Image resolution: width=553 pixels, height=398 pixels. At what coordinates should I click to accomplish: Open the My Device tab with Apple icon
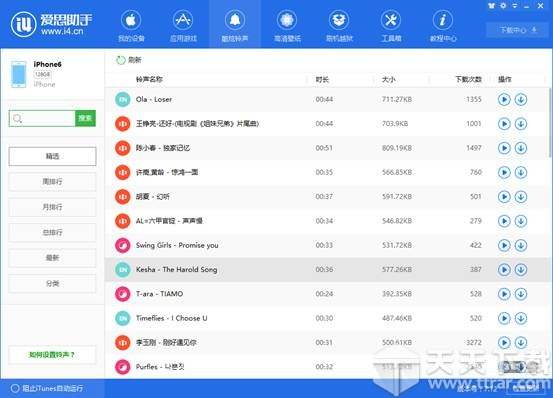click(131, 26)
